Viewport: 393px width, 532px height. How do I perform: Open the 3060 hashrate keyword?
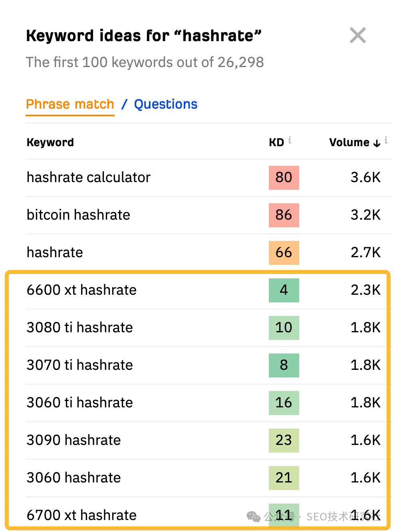tap(74, 478)
